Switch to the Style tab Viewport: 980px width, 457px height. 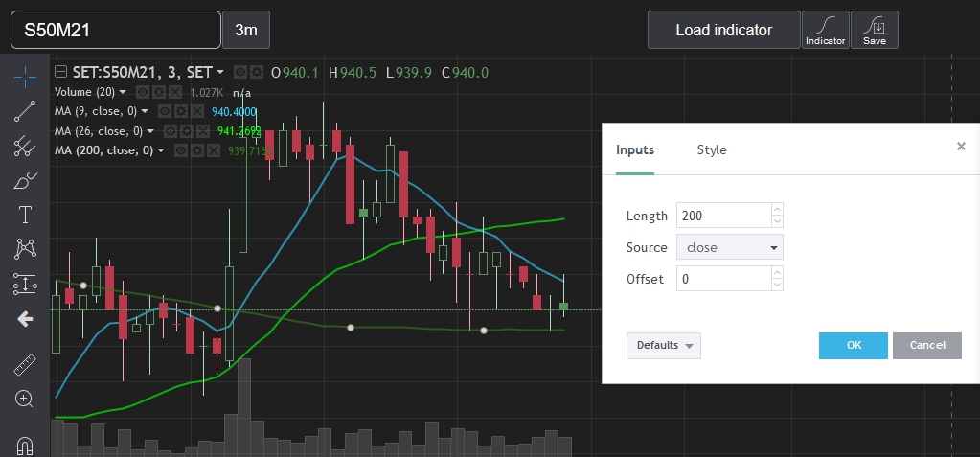(712, 150)
